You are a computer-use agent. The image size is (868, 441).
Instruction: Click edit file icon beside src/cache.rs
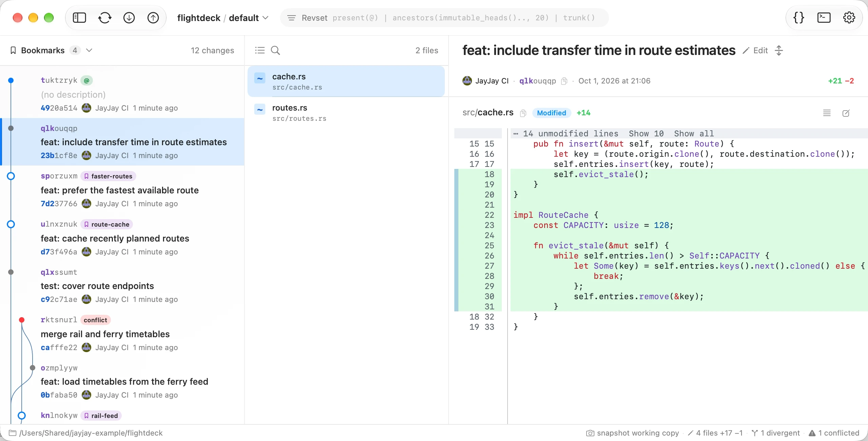coord(846,113)
